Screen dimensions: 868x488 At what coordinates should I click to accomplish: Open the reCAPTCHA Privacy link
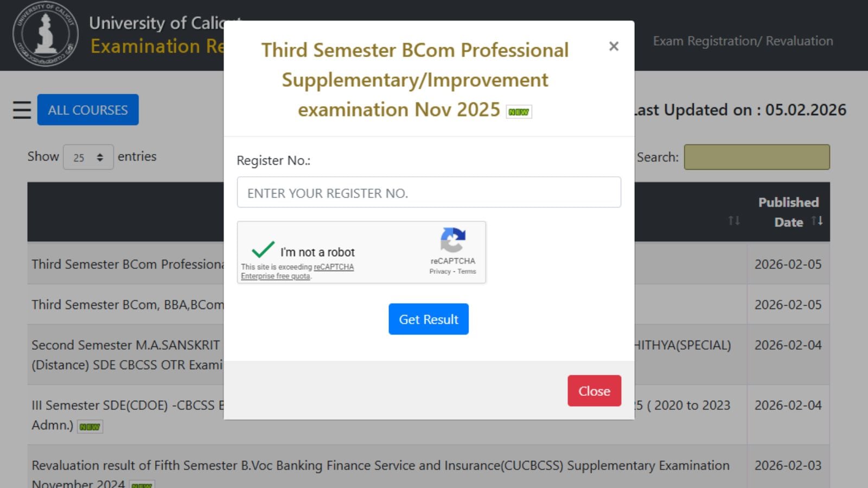tap(440, 272)
